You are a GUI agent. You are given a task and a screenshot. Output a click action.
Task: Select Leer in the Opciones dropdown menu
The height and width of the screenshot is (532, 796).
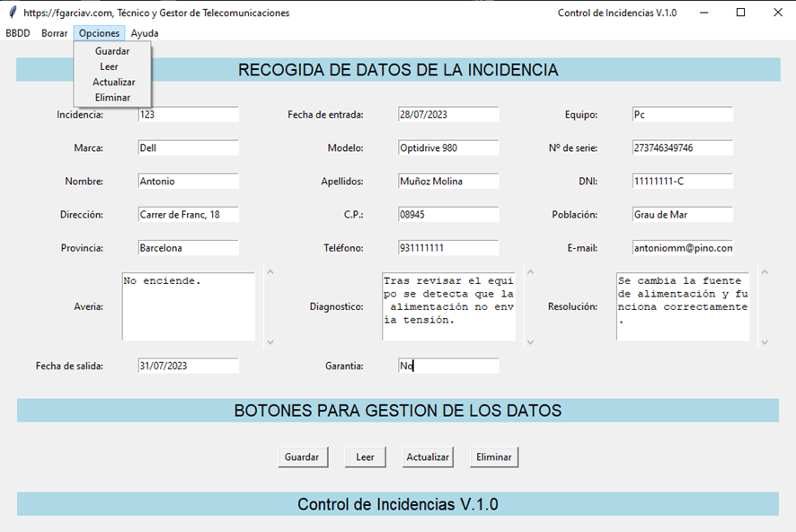110,66
